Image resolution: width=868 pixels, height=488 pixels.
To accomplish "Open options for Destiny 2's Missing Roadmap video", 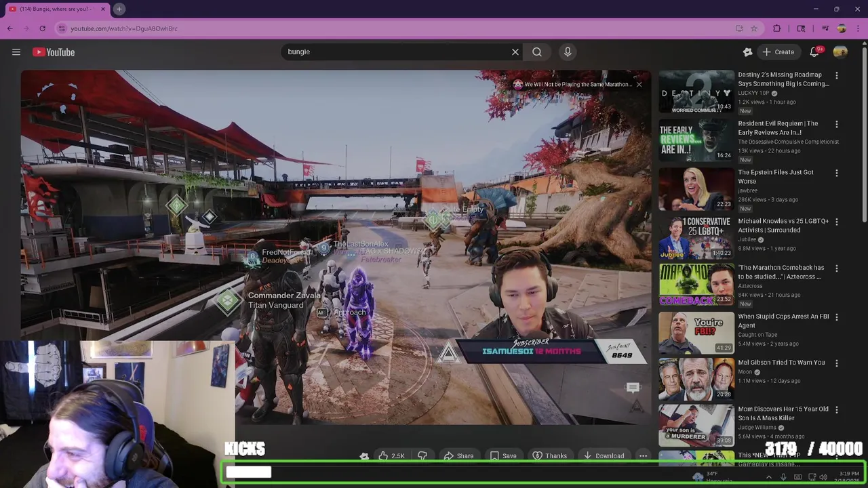I will point(836,76).
